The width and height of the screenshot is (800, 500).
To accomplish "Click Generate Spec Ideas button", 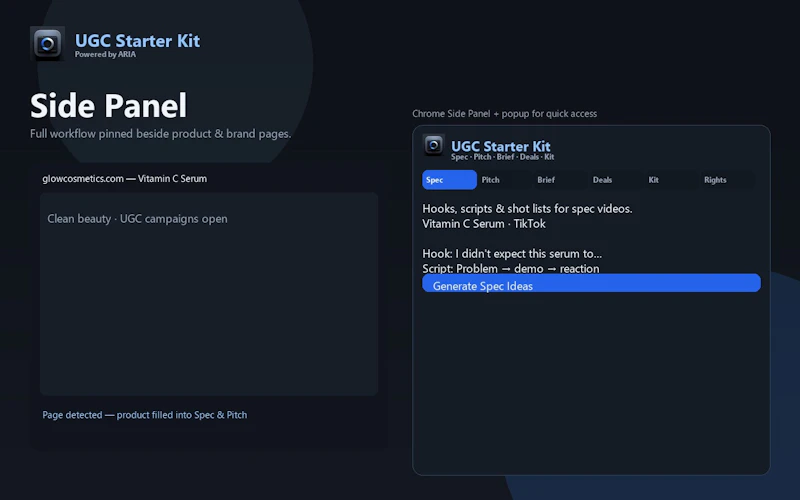I will [x=591, y=283].
